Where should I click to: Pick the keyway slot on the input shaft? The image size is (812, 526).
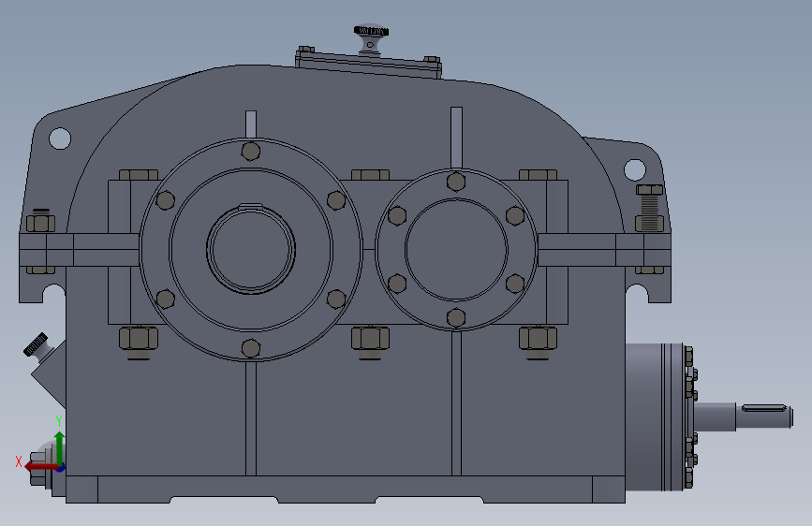[x=764, y=408]
